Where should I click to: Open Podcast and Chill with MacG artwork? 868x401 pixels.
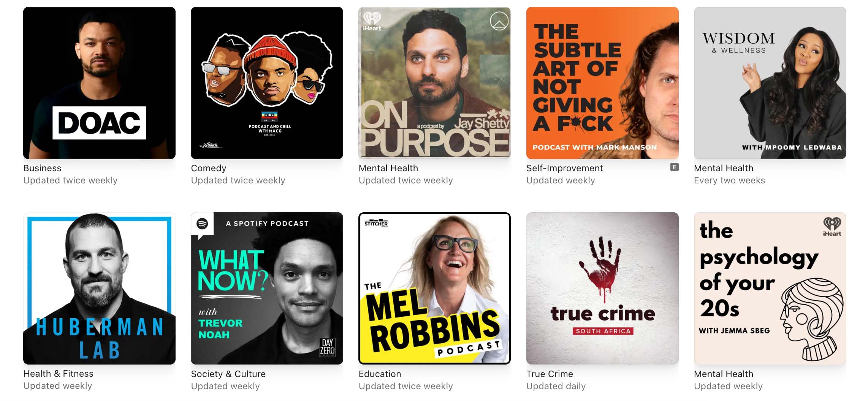pyautogui.click(x=267, y=83)
